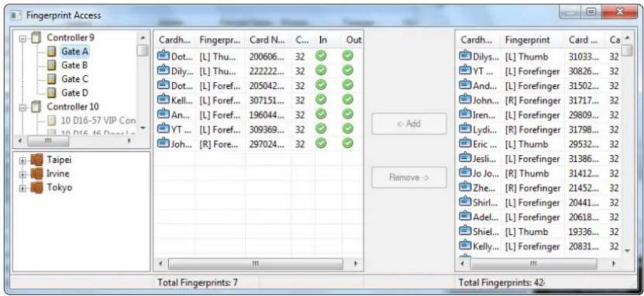Image resolution: width=644 pixels, height=296 pixels.
Task: Click the Remove -> button
Action: [x=409, y=177]
